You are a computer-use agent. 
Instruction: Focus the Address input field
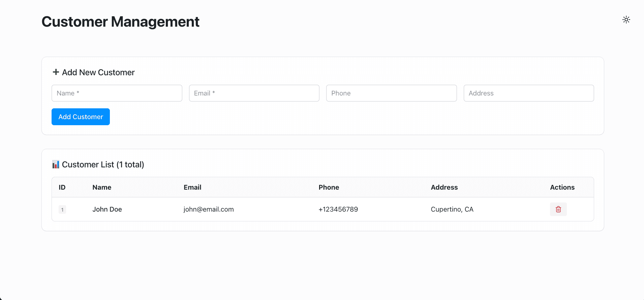[529, 93]
